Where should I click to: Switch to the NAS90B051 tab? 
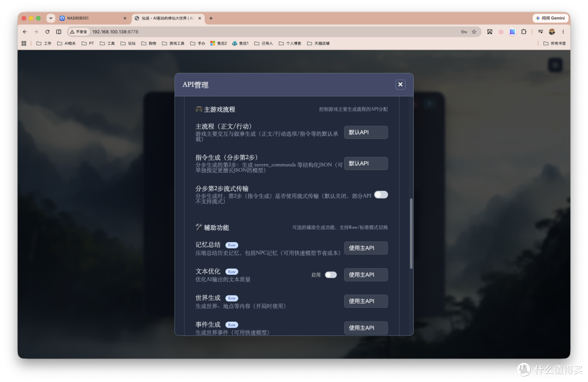(93, 18)
